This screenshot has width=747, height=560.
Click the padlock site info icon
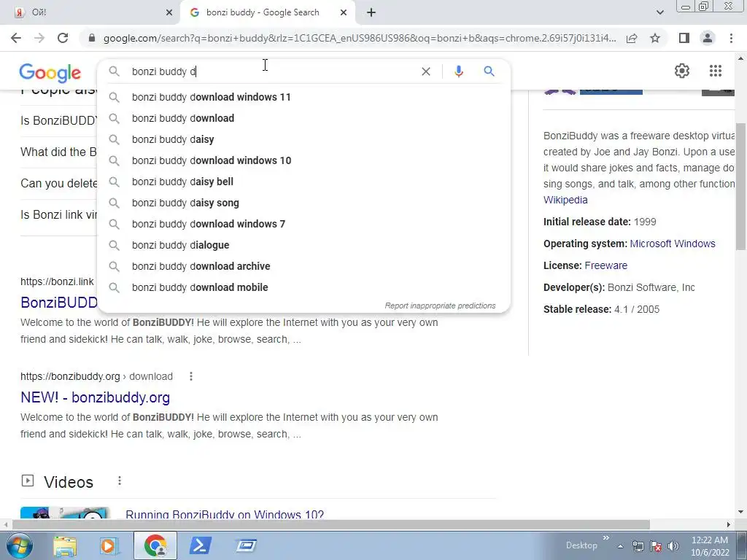click(92, 38)
